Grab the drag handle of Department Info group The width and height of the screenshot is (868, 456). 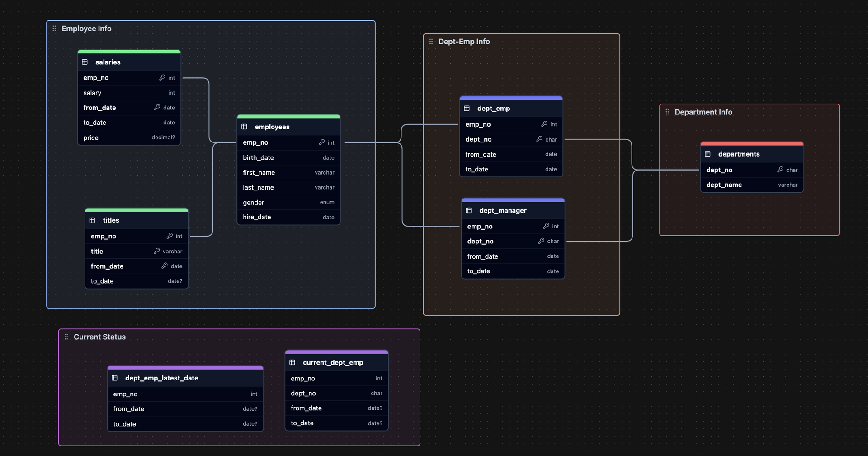667,112
